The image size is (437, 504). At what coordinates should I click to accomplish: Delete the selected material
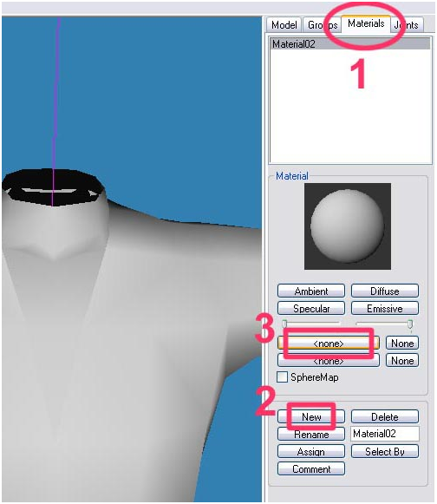coord(385,416)
